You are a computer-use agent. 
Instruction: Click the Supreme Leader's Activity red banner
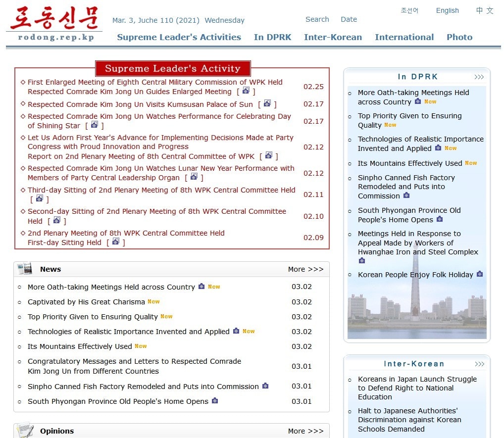click(x=173, y=68)
